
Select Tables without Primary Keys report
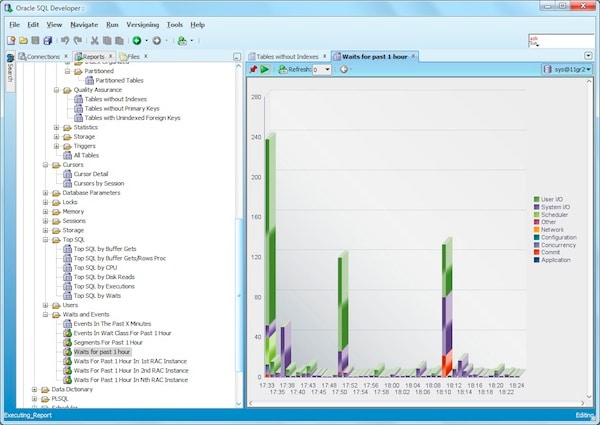click(122, 109)
